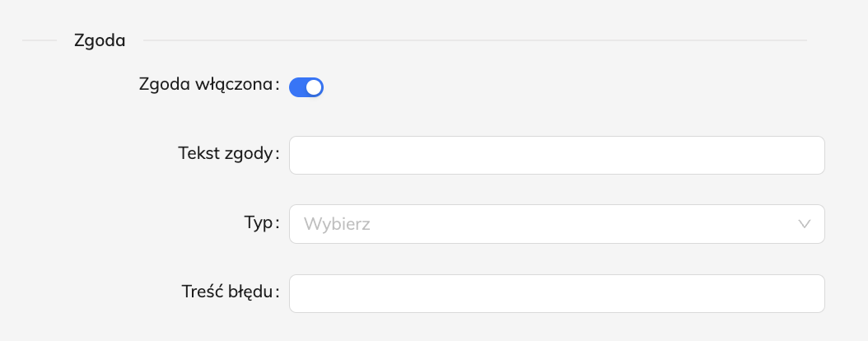This screenshot has height=341, width=868.
Task: Expand the consent type combo box
Action: tap(557, 224)
